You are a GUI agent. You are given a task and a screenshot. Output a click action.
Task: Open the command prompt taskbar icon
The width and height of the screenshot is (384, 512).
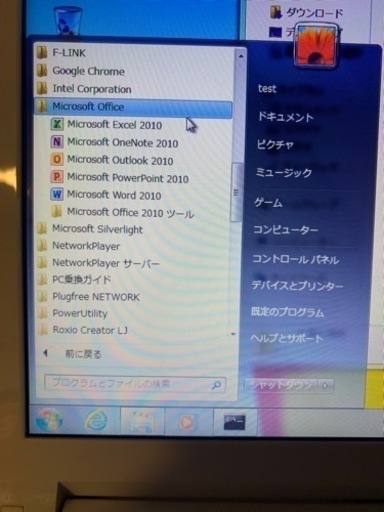(234, 422)
